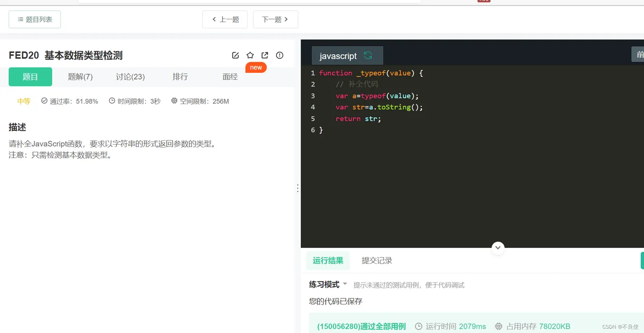
Task: Switch to the 题解(7) tab
Action: (x=80, y=77)
